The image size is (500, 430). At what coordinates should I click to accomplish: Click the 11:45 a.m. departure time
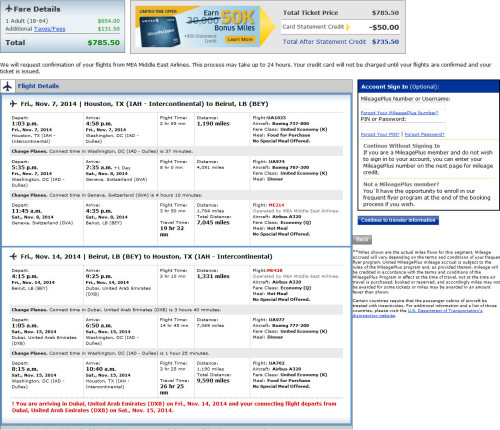click(27, 211)
